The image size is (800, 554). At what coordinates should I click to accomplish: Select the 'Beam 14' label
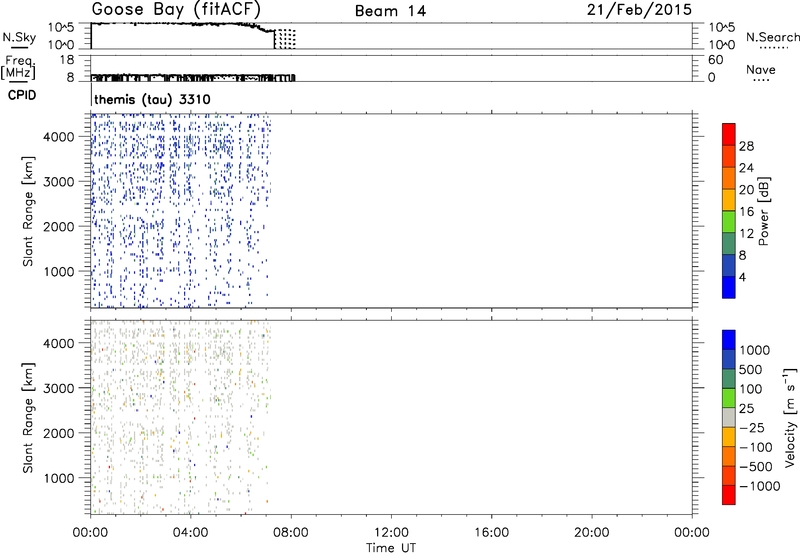(x=390, y=11)
